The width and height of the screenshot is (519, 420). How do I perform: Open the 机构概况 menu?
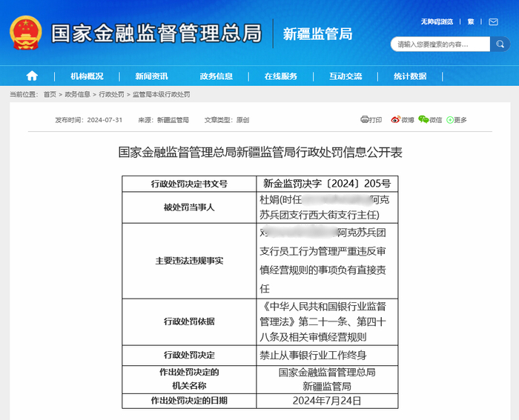pos(87,76)
